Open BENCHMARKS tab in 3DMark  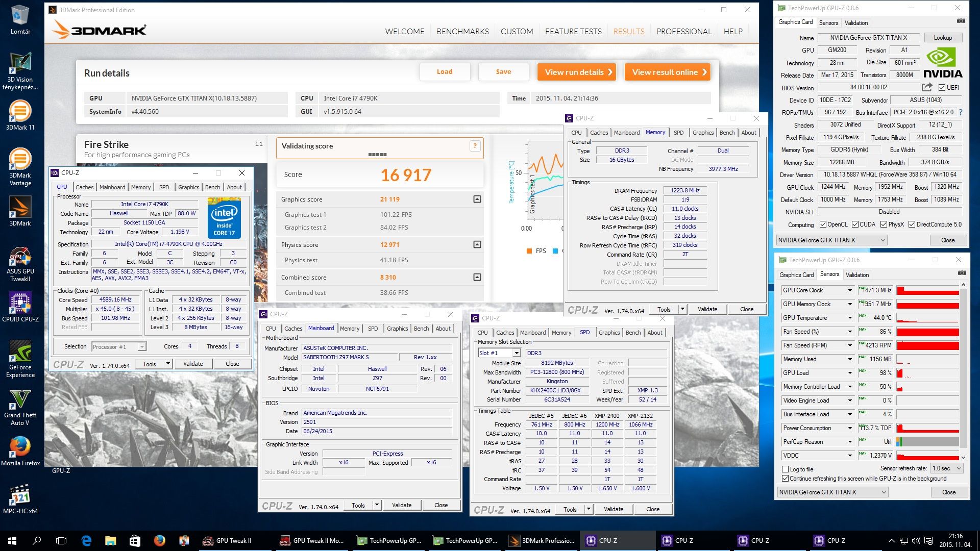[x=462, y=32]
